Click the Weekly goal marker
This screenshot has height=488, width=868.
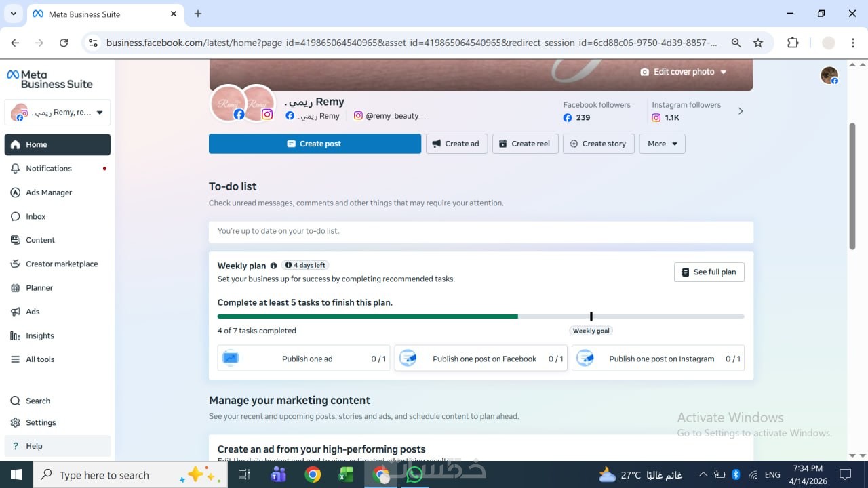(x=591, y=331)
